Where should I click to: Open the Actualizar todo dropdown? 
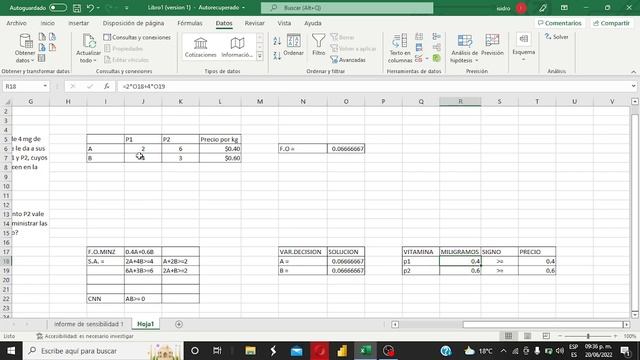(x=88, y=60)
